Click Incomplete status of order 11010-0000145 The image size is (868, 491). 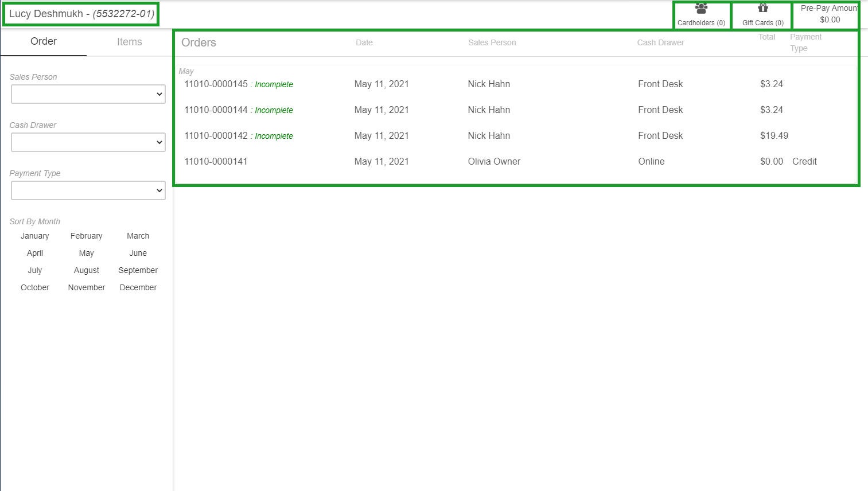tap(274, 84)
